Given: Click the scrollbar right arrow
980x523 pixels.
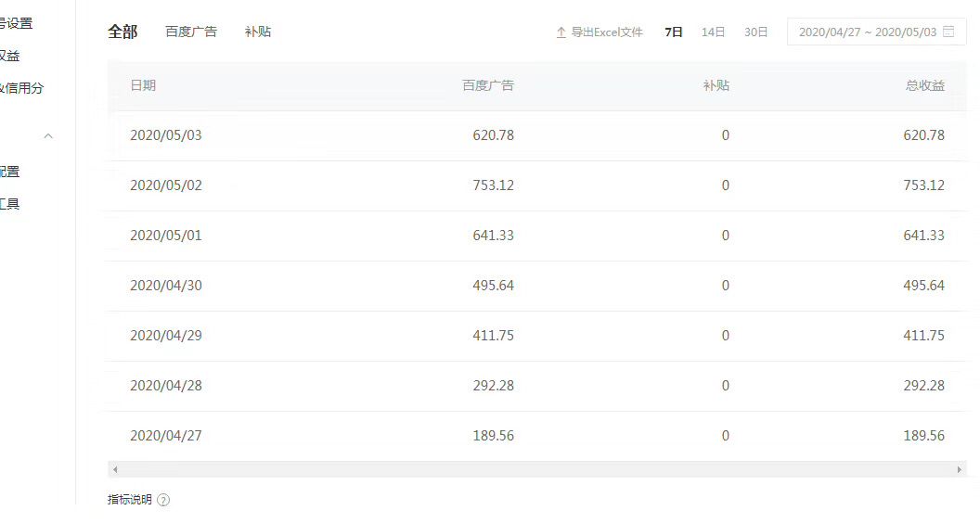Looking at the screenshot, I should pos(959,469).
